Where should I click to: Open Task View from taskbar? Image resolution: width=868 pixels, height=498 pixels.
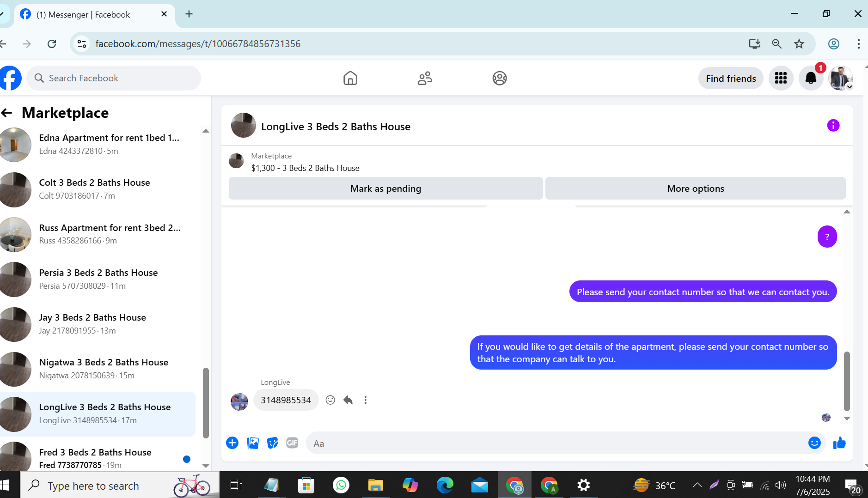click(x=236, y=485)
